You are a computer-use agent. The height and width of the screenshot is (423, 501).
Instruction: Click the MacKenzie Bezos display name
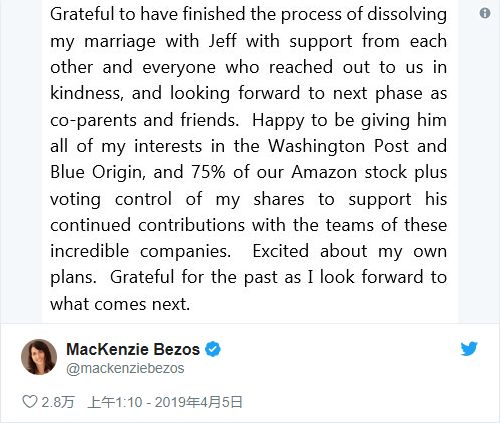point(133,349)
